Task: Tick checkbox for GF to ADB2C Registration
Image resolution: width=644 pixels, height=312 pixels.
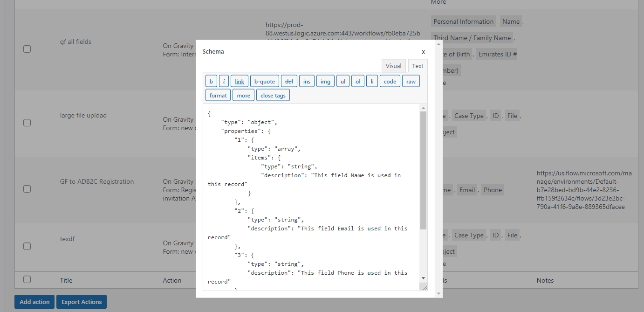Action: tap(27, 189)
